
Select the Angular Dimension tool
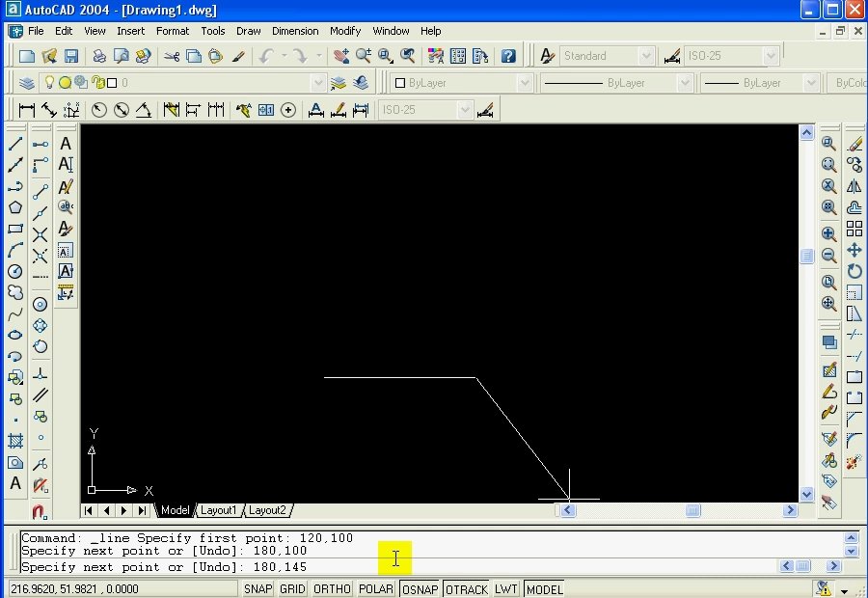click(x=144, y=110)
